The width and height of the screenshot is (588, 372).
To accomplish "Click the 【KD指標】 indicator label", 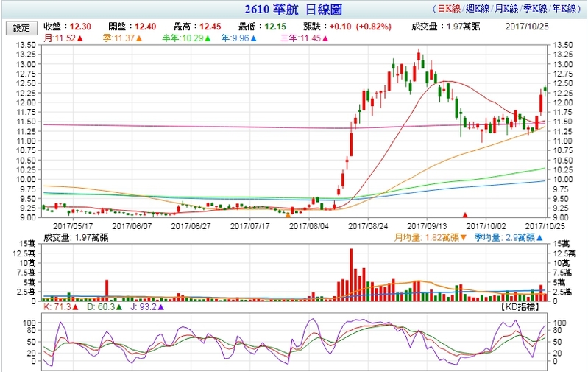I will pyautogui.click(x=519, y=307).
